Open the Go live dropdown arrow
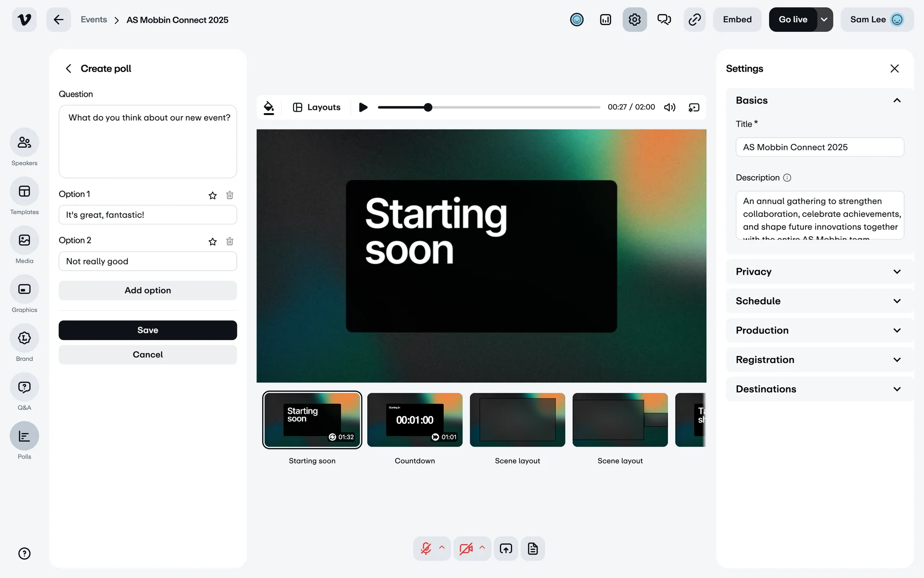Image resolution: width=924 pixels, height=578 pixels. (824, 20)
